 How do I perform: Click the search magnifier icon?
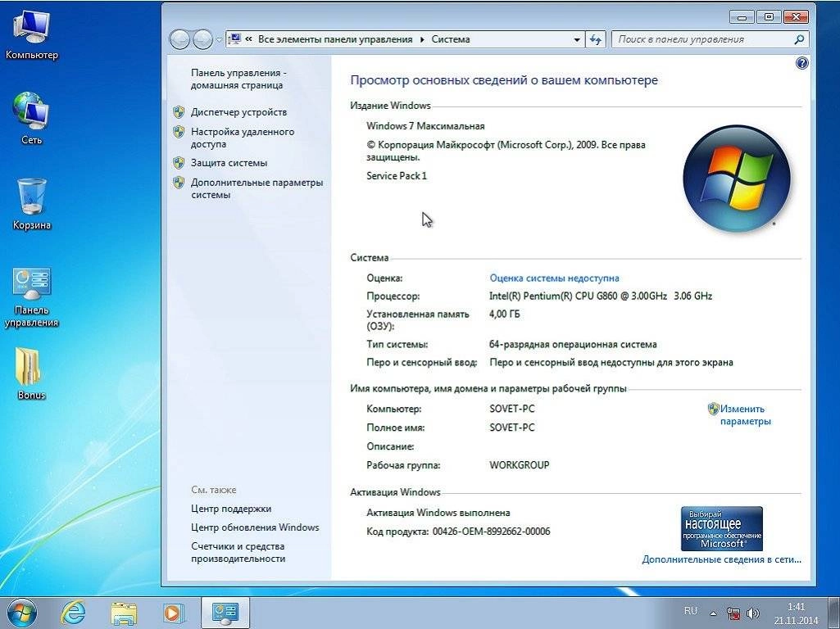[799, 39]
